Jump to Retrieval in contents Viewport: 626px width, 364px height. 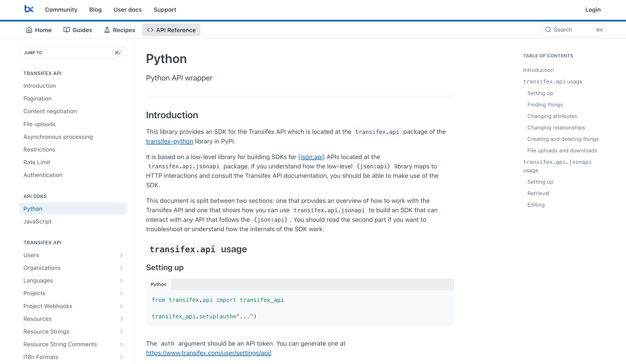(x=538, y=193)
